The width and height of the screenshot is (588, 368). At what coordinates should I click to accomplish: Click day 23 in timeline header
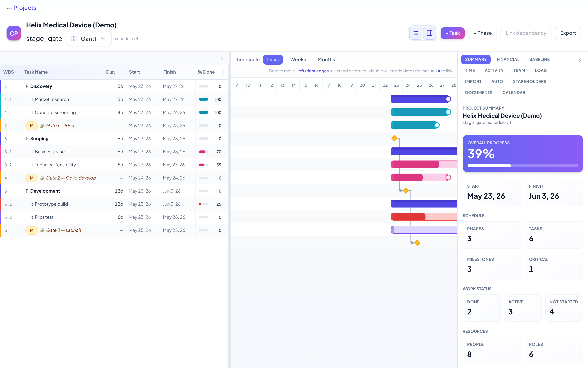pos(396,85)
